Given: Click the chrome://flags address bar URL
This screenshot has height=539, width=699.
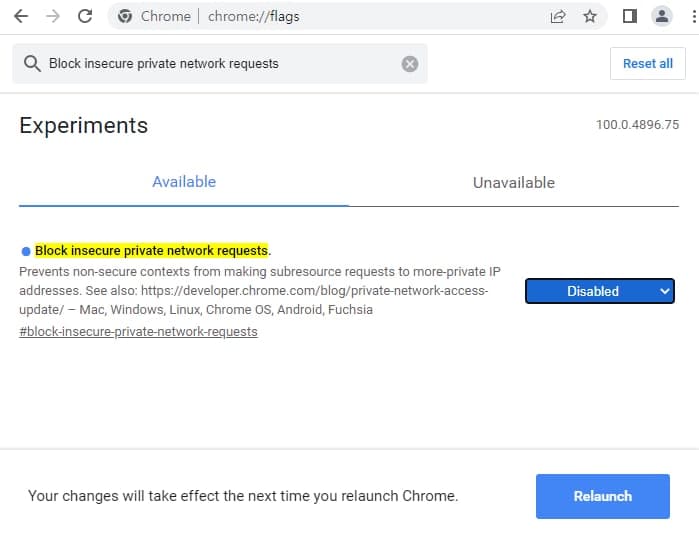Looking at the screenshot, I should (254, 16).
